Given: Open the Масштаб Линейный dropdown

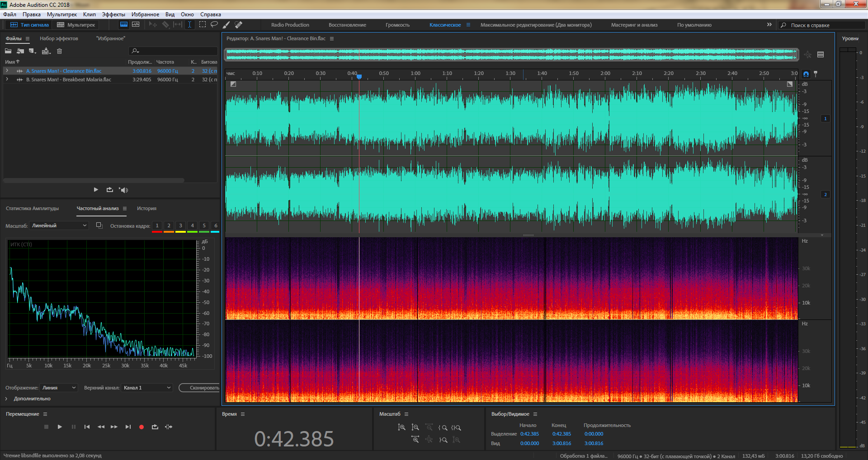Looking at the screenshot, I should (x=59, y=225).
